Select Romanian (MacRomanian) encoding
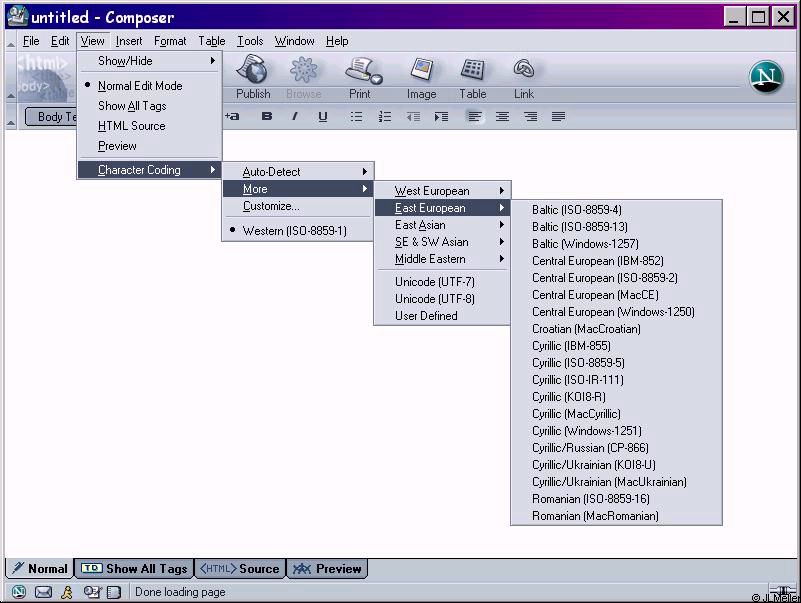Viewport: 801px width, 603px height. tap(617, 516)
